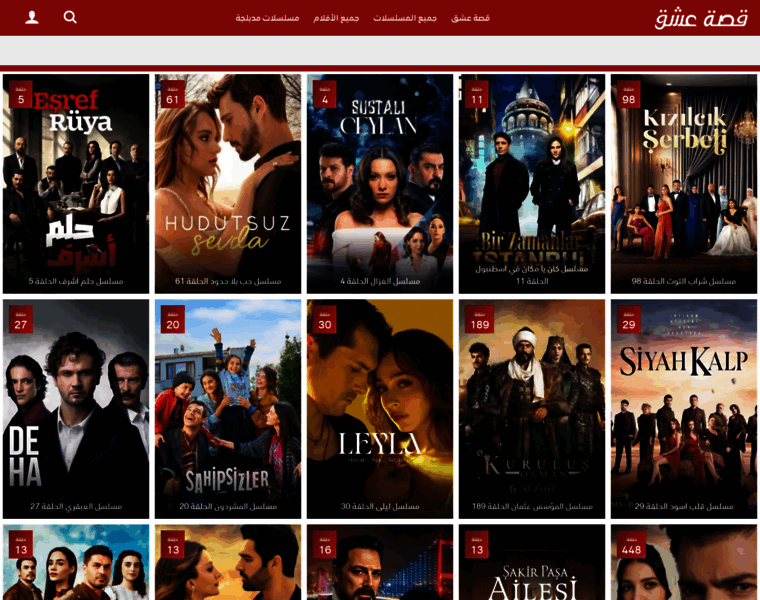Screen dimensions: 760x600
Task: Open the جميع الأفلام menu item
Action: point(336,18)
